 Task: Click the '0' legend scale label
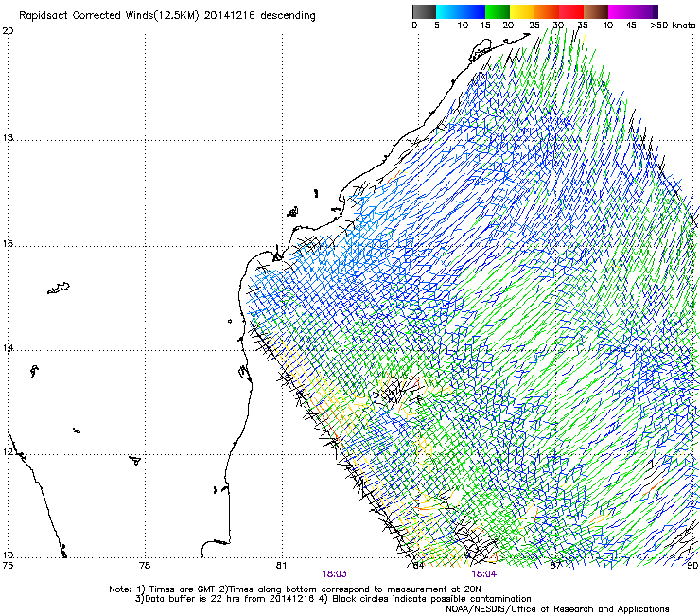click(x=414, y=26)
